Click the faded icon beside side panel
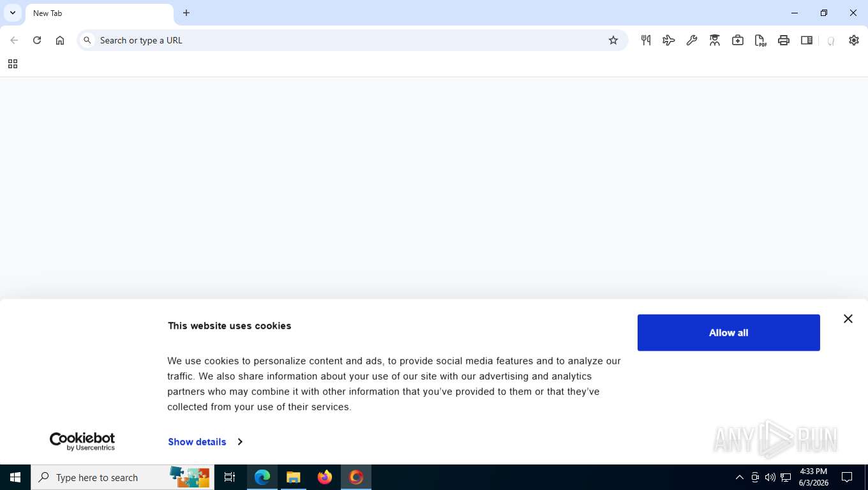The image size is (868, 490). coord(830,41)
